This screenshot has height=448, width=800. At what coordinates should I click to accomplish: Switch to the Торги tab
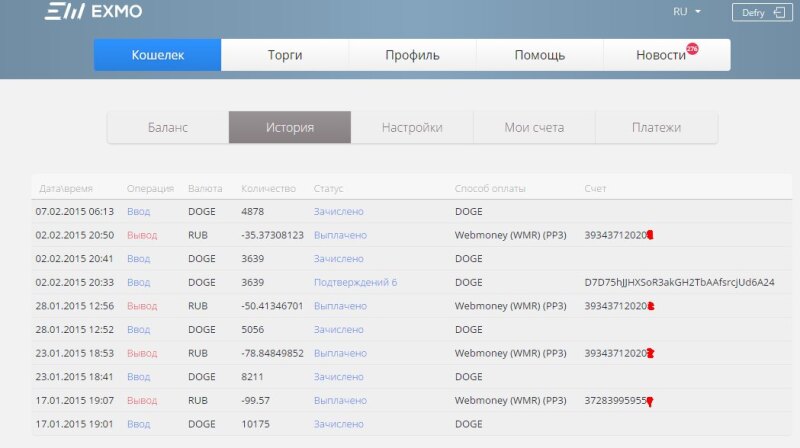(285, 55)
